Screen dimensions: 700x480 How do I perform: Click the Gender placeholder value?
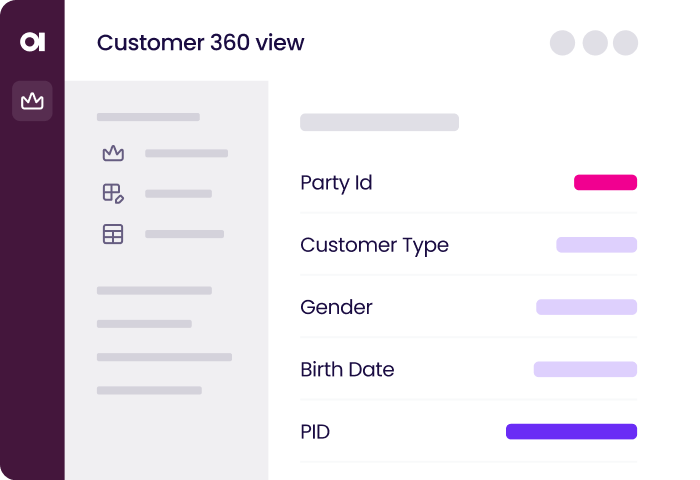tap(586, 307)
